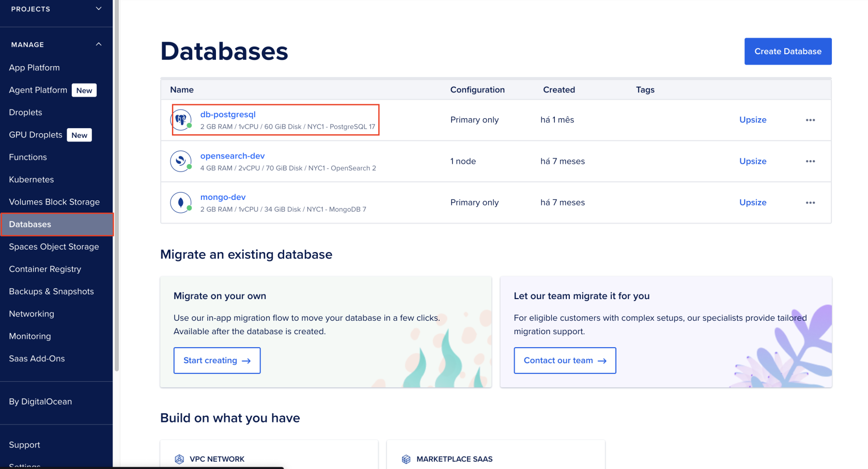
Task: Go to Kubernetes in the sidebar
Action: [x=32, y=180]
